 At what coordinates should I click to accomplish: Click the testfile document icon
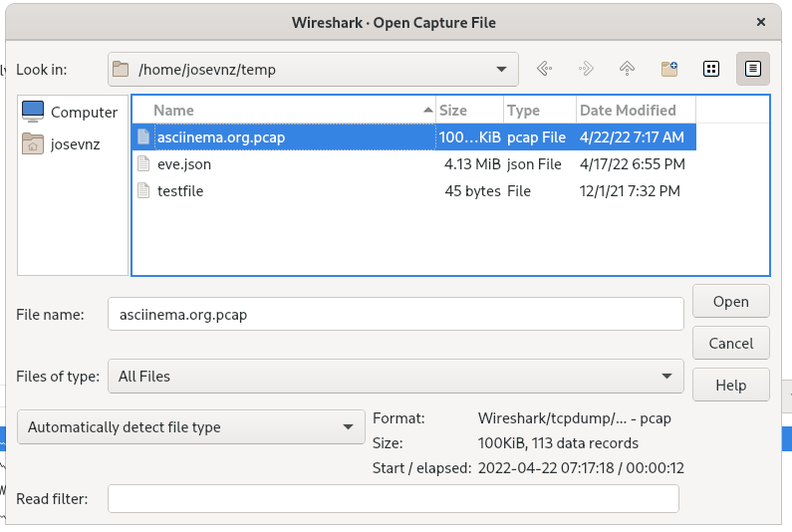pos(143,191)
